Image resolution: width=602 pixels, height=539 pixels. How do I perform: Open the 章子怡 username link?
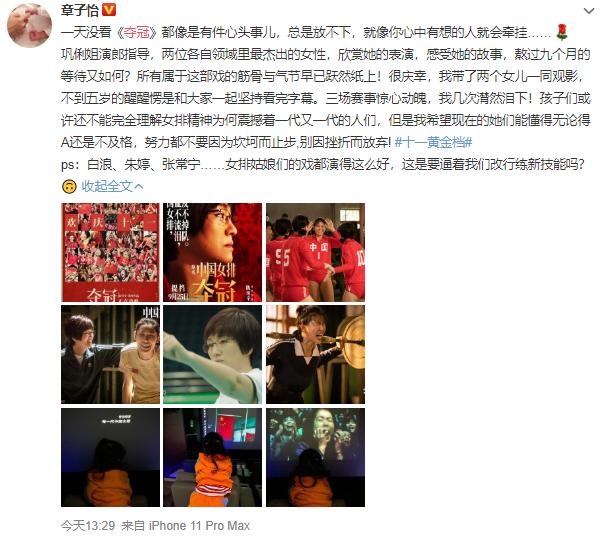(x=80, y=10)
